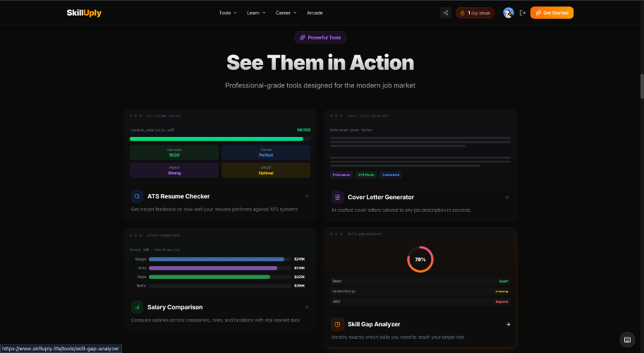The width and height of the screenshot is (644, 353).
Task: Go to the Arcade page
Action: pyautogui.click(x=315, y=13)
